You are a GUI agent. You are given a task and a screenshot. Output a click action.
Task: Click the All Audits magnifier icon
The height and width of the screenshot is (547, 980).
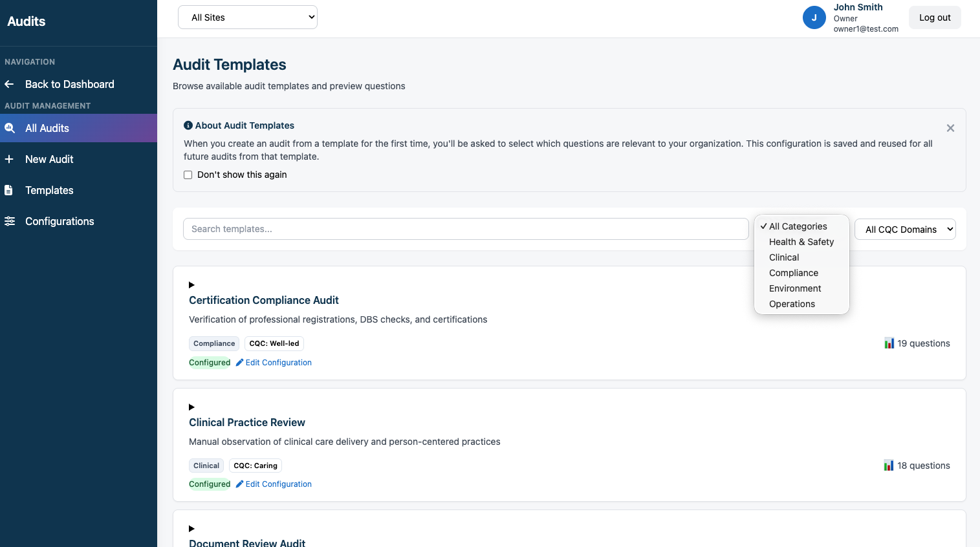(x=10, y=128)
